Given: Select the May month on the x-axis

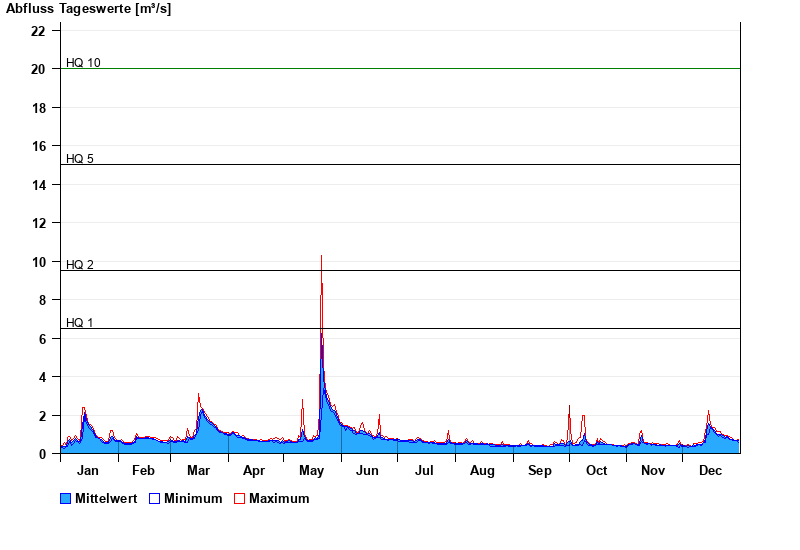Looking at the screenshot, I should (311, 470).
